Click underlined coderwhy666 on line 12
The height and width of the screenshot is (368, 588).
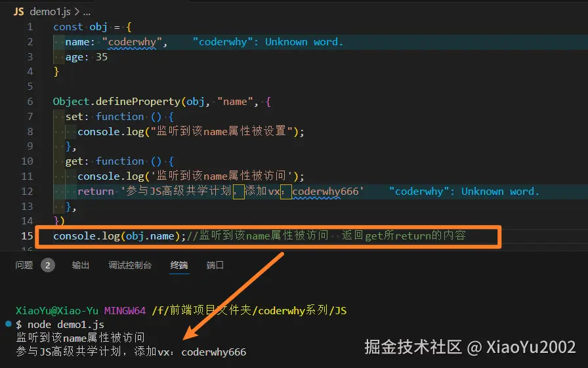pos(325,191)
